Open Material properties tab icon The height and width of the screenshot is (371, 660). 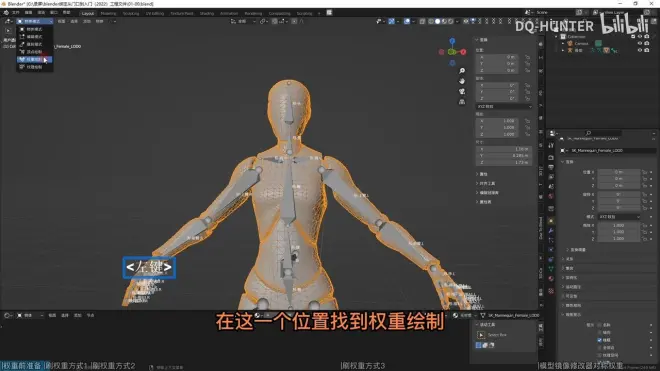coord(551,279)
